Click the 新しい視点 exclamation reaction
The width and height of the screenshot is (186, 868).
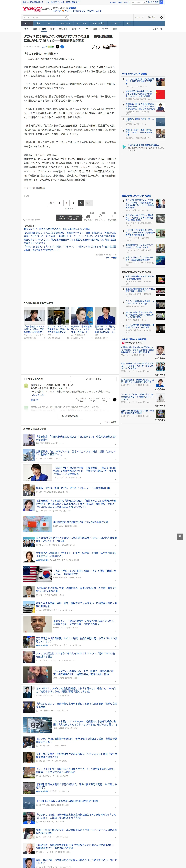[112, 217]
